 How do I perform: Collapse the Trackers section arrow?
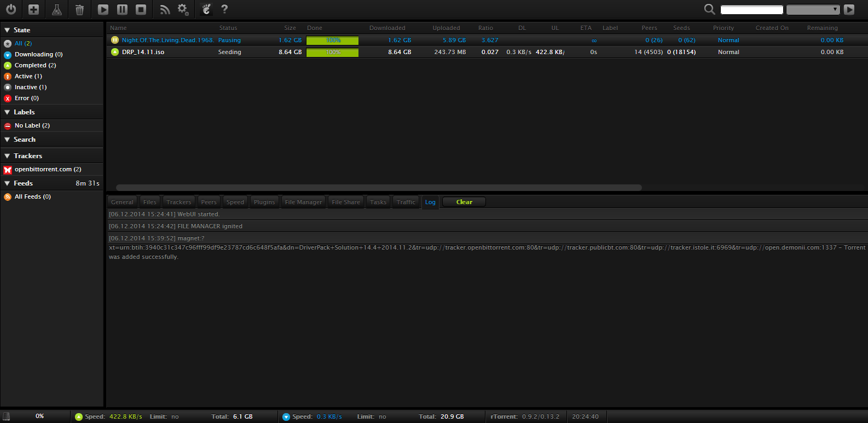click(7, 156)
